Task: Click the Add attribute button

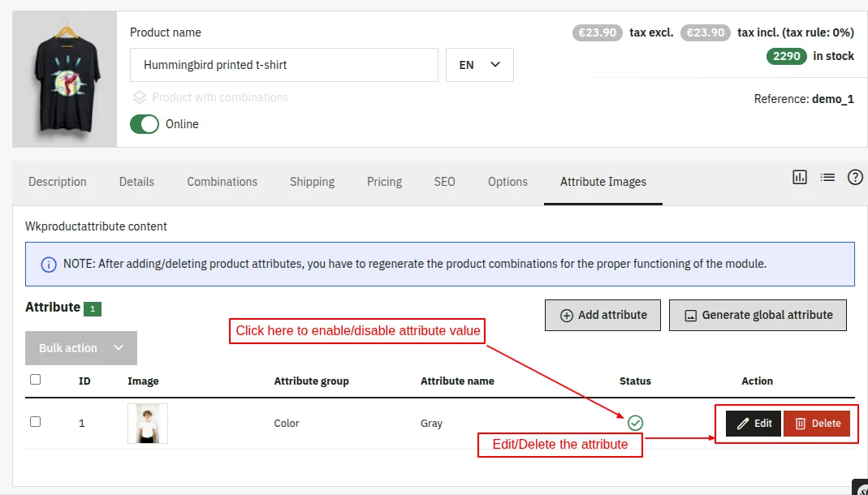Action: pos(602,315)
